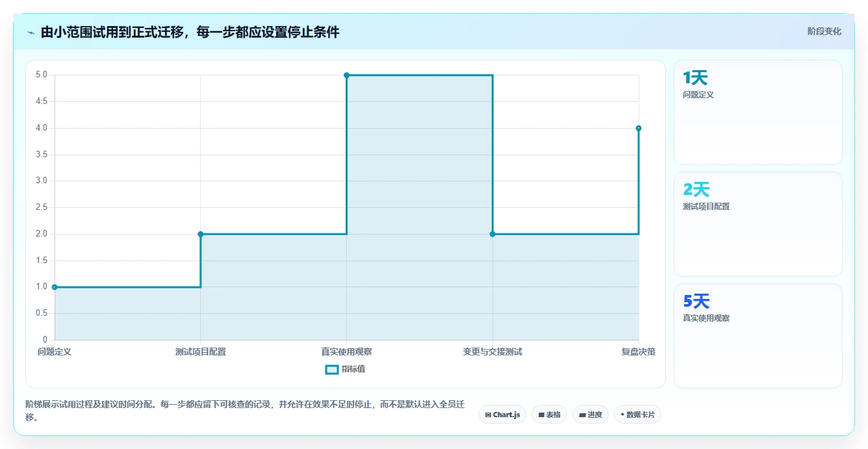Click the y-axis value 1.5
The width and height of the screenshot is (868, 449).
[42, 261]
